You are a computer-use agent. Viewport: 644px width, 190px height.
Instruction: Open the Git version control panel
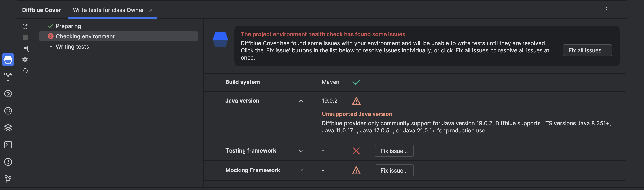click(8, 178)
